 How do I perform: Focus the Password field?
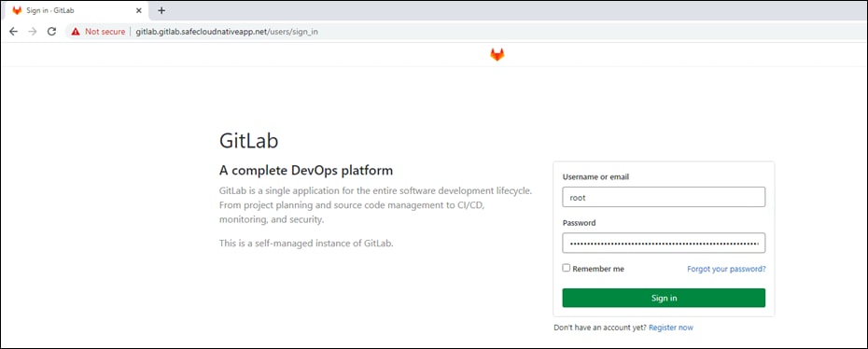[664, 243]
